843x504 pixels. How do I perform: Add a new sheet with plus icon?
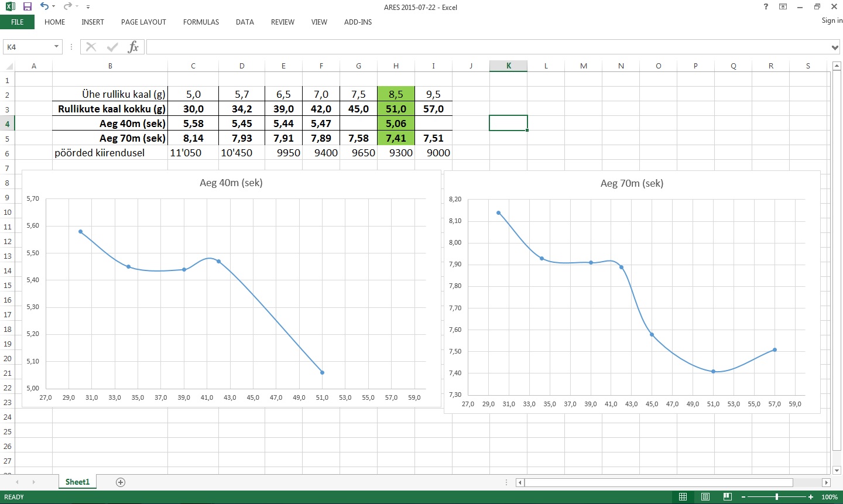(121, 482)
